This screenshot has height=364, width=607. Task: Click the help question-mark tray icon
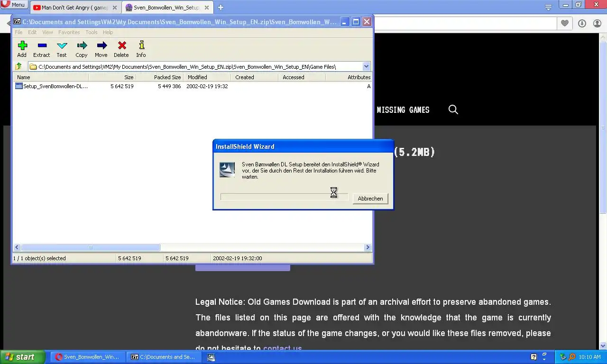[533, 357]
